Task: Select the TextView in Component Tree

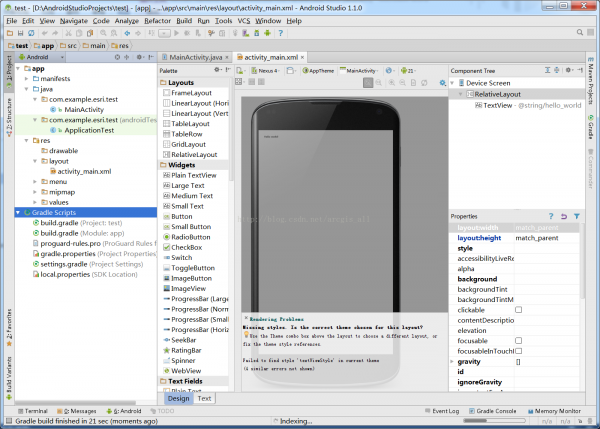Action: pyautogui.click(x=528, y=105)
